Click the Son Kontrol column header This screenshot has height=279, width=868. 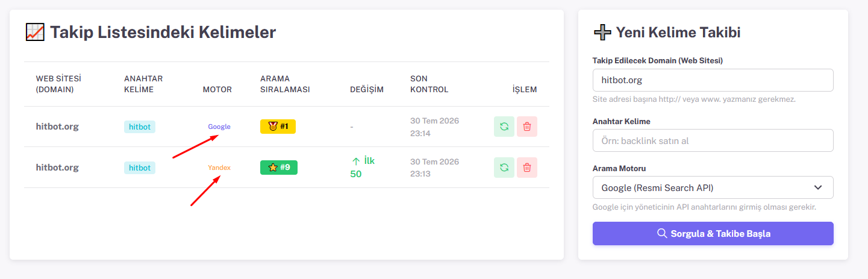point(429,84)
